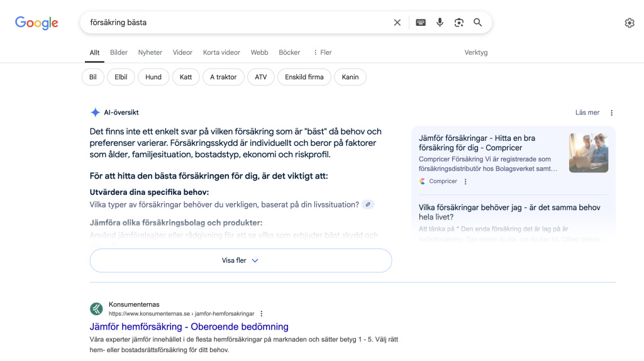Click the Compricer card thumbnail image

589,153
